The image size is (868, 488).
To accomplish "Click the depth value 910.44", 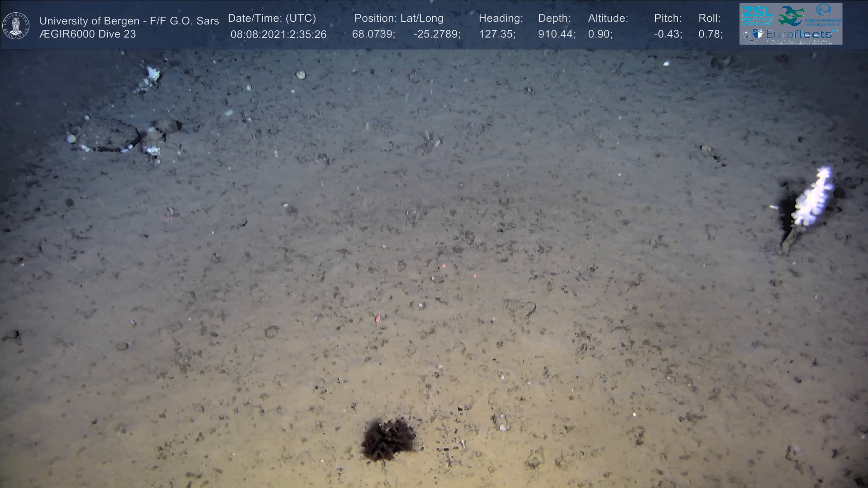I will tap(556, 34).
